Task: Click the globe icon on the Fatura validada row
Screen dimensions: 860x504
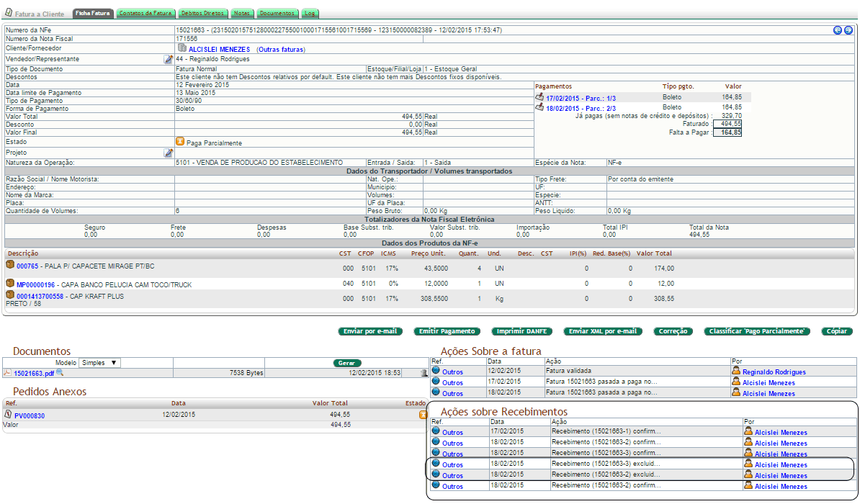Action: pos(436,370)
